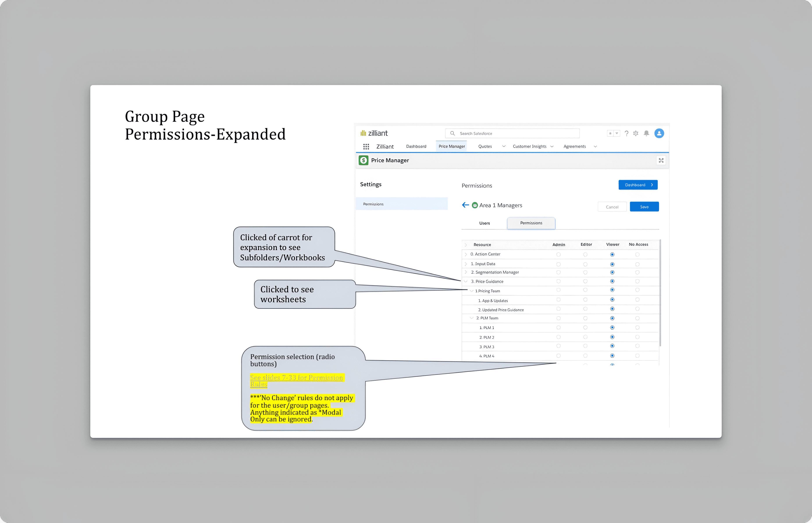Select Admin radio for 0. Action Center

pos(558,254)
